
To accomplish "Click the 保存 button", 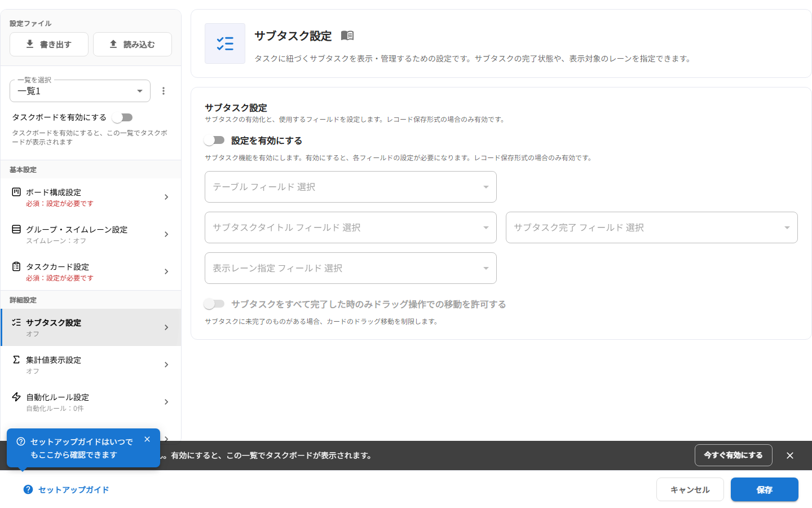I will (765, 489).
